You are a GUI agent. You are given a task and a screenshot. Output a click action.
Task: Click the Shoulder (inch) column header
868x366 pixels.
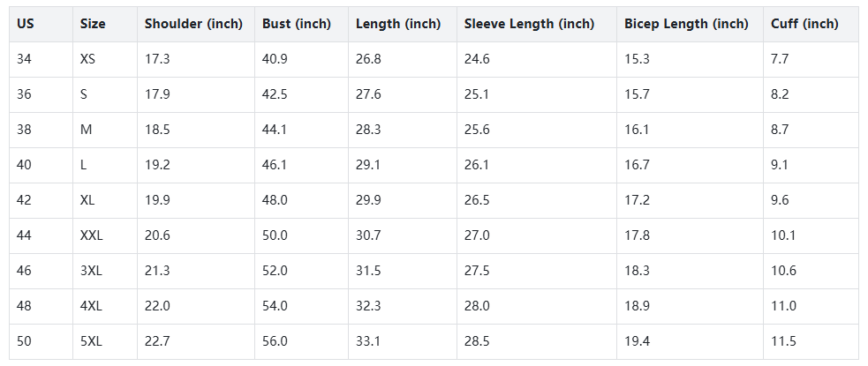tap(193, 24)
